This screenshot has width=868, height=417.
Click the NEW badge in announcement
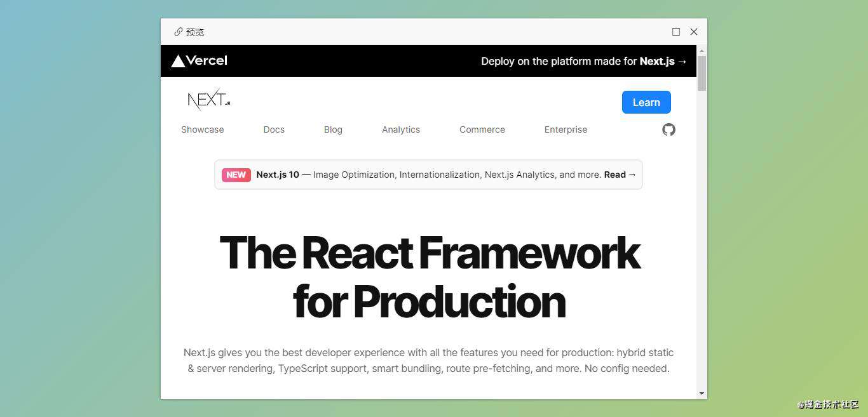click(236, 175)
